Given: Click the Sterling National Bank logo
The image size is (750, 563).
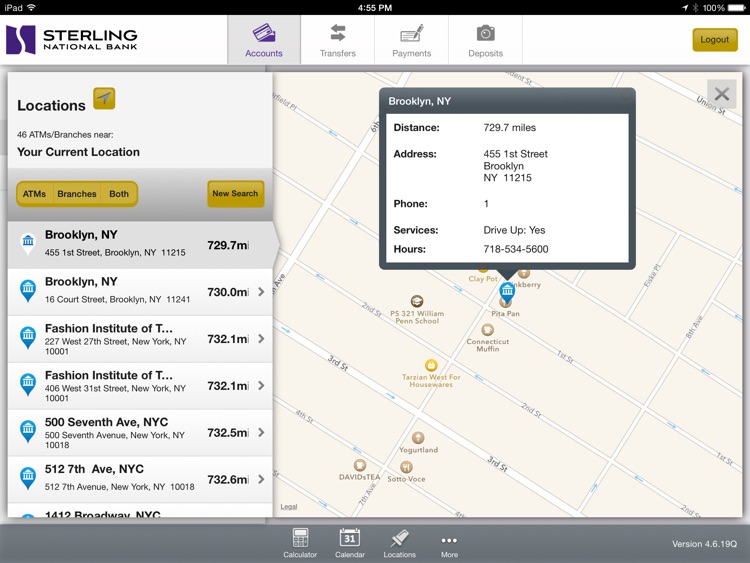Looking at the screenshot, I should pyautogui.click(x=72, y=40).
